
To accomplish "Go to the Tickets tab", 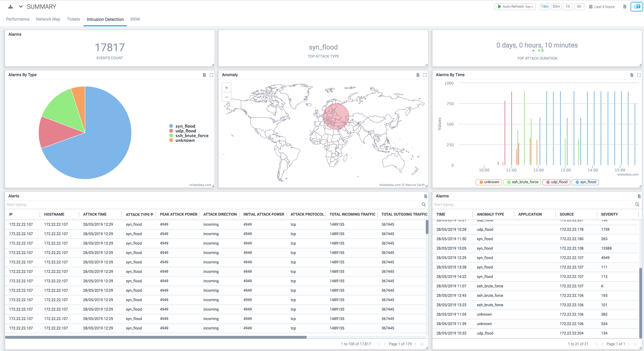I will 73,19.
